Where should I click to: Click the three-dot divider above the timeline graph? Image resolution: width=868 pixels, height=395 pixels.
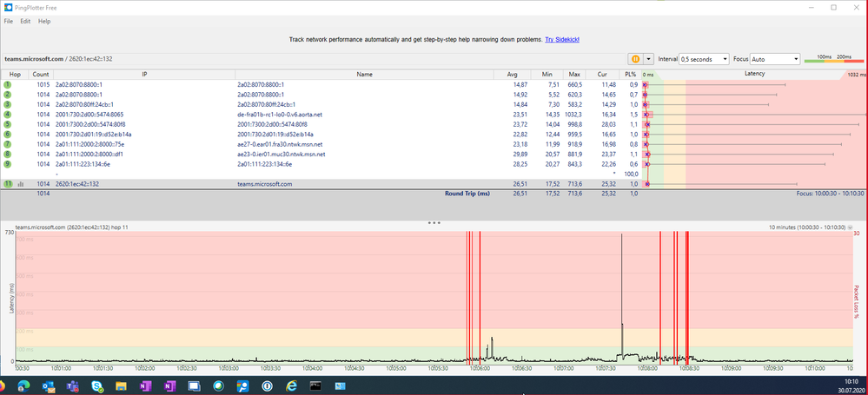434,223
